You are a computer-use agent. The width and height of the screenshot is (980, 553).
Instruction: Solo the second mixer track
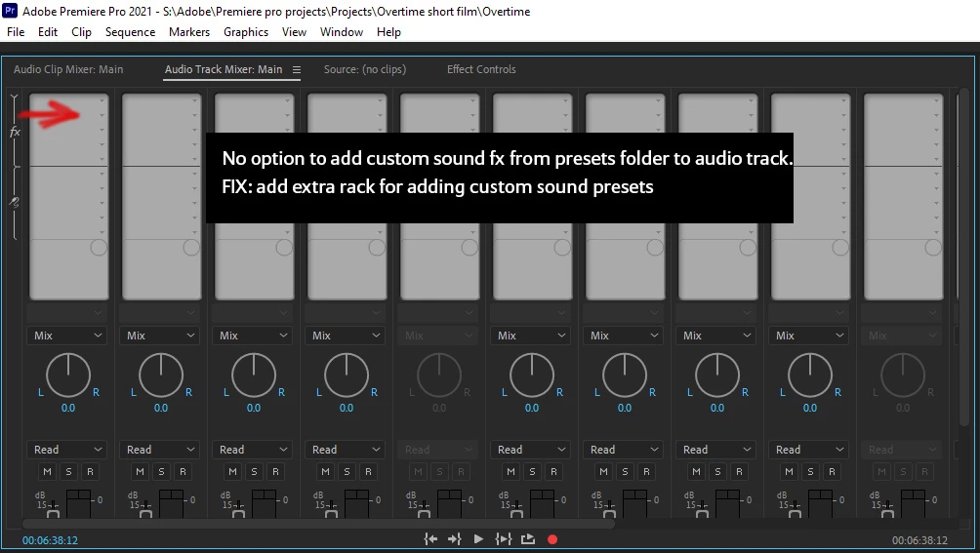(x=161, y=472)
